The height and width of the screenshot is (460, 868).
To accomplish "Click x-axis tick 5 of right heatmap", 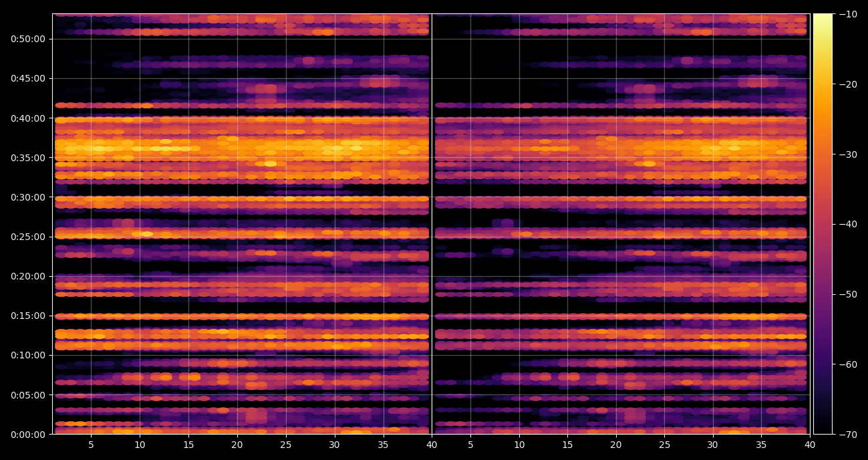I will coord(470,445).
